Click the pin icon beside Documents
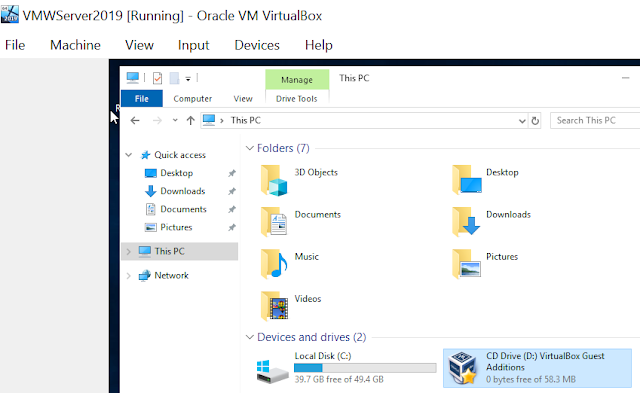 (x=232, y=209)
